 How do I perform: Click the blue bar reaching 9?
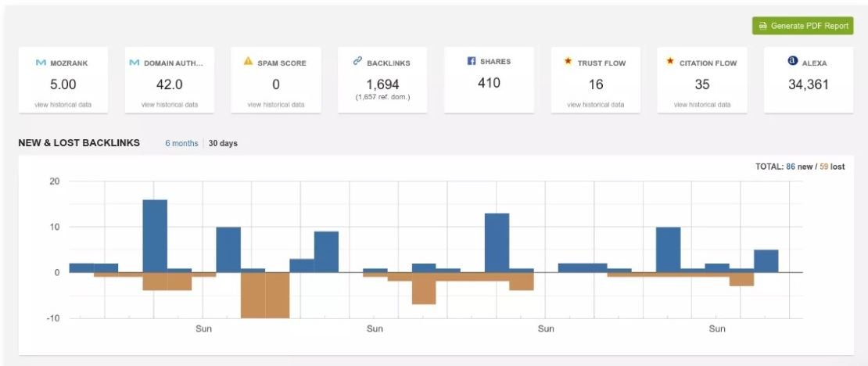pos(326,252)
